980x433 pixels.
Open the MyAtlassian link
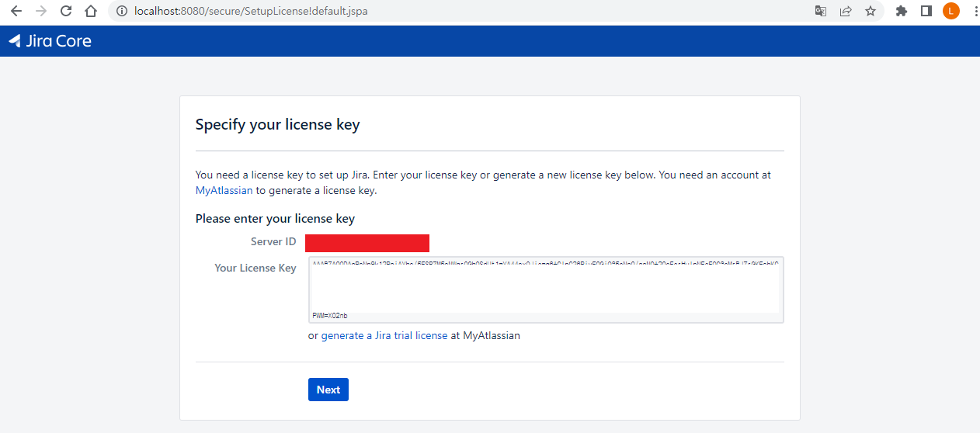(x=224, y=190)
